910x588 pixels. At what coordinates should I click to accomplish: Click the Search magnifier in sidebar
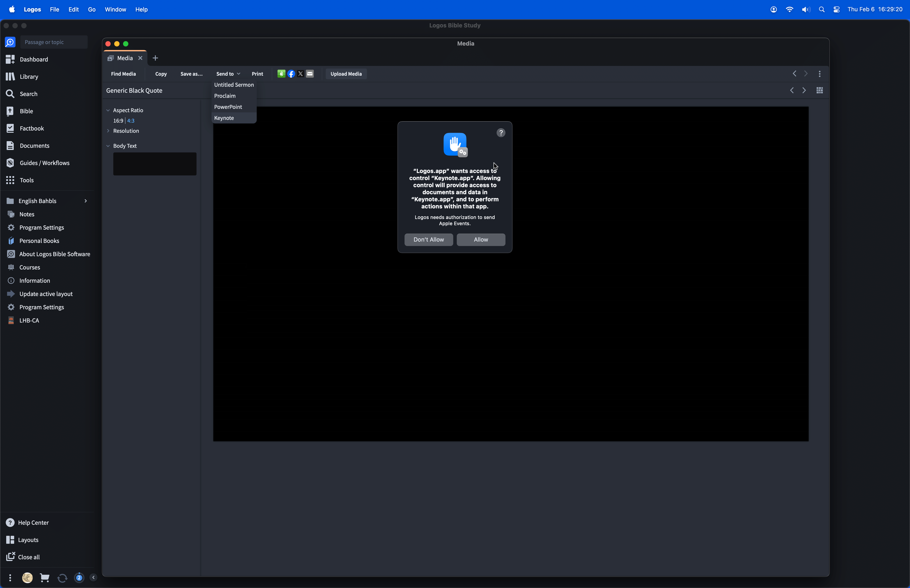coord(10,94)
